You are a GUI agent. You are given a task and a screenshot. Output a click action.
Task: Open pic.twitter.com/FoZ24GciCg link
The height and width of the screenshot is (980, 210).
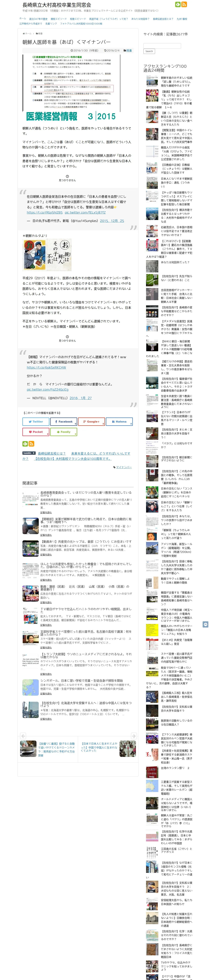[48, 390]
